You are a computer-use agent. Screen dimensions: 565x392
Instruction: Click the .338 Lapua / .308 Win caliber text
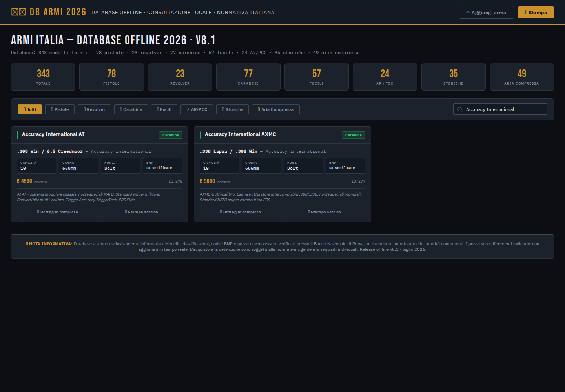(x=229, y=152)
